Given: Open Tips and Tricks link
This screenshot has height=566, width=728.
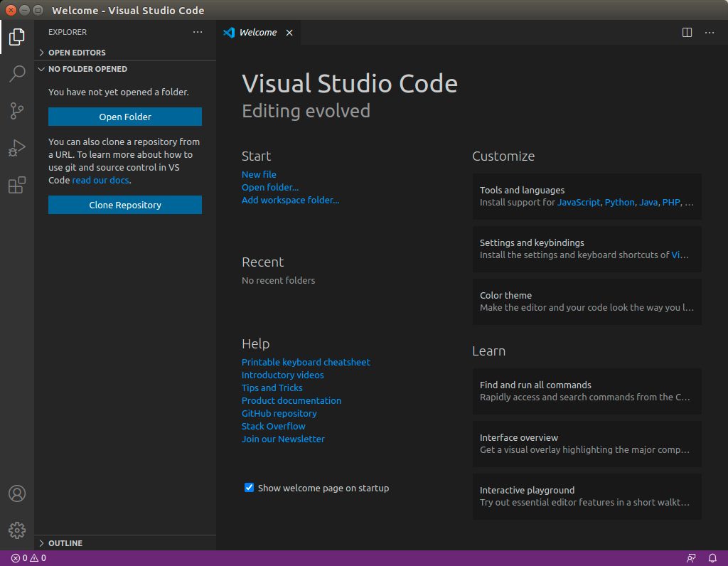Looking at the screenshot, I should point(272,388).
